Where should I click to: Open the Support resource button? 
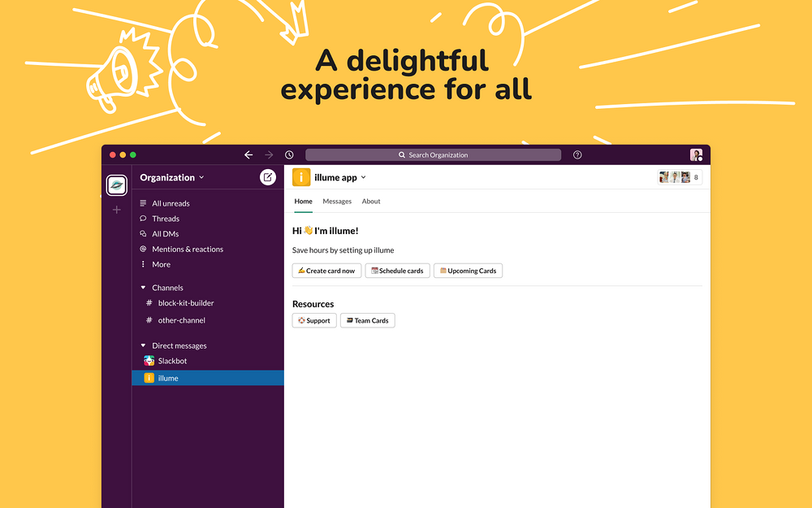coord(314,320)
